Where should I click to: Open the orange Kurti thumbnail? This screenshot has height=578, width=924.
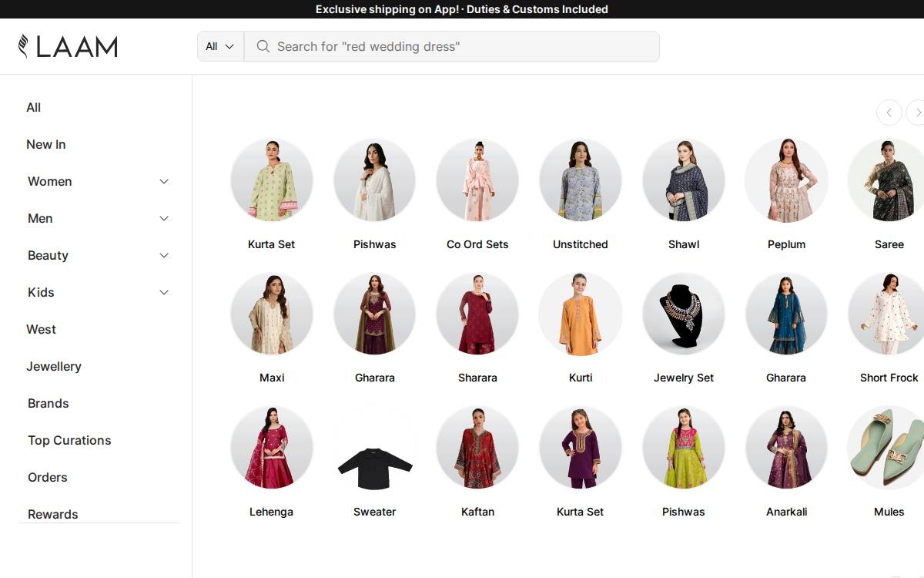[581, 314]
